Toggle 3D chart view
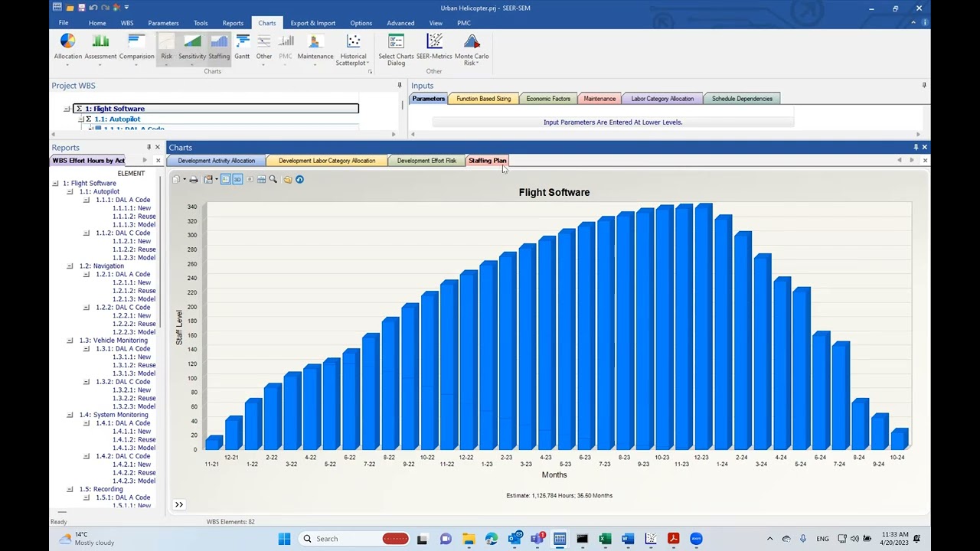Image resolution: width=980 pixels, height=551 pixels. [x=237, y=179]
